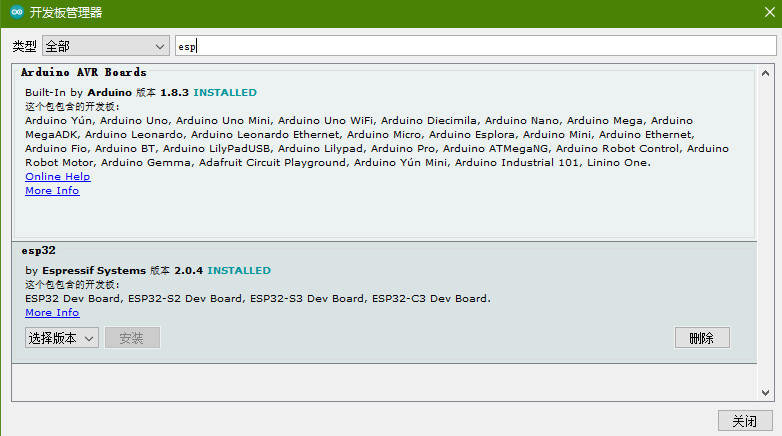Click the 类型 label
The width and height of the screenshot is (782, 436).
click(24, 46)
